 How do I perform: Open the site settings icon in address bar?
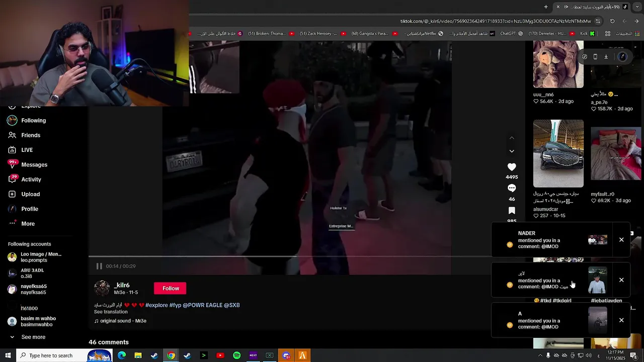click(598, 21)
